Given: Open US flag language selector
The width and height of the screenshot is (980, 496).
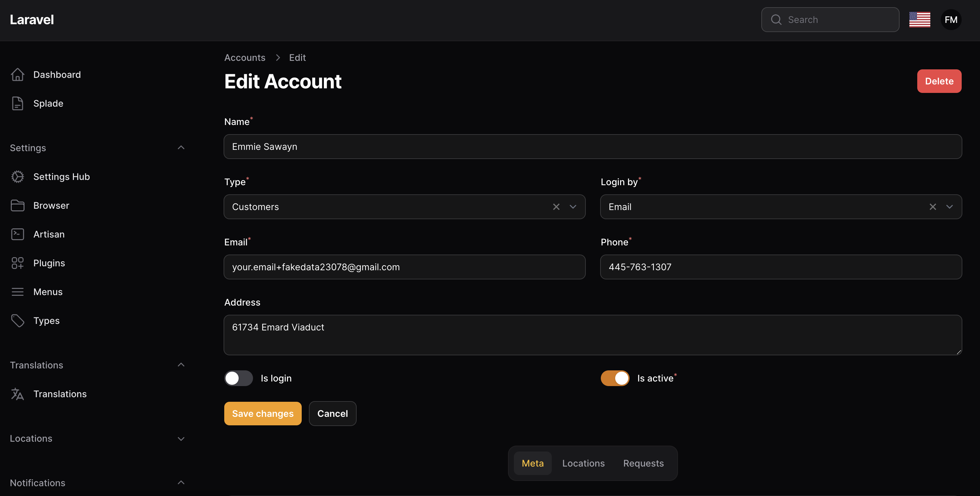Looking at the screenshot, I should (920, 20).
